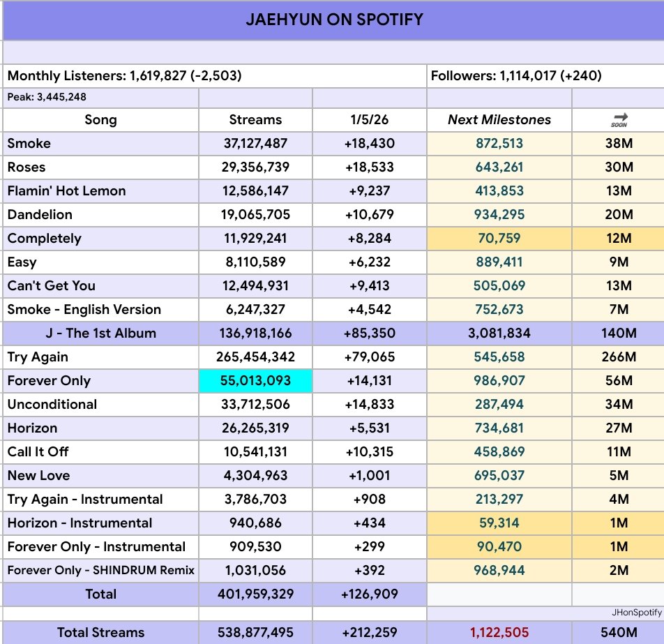
Task: Click the SOON arrow icon header
Action: [x=619, y=120]
